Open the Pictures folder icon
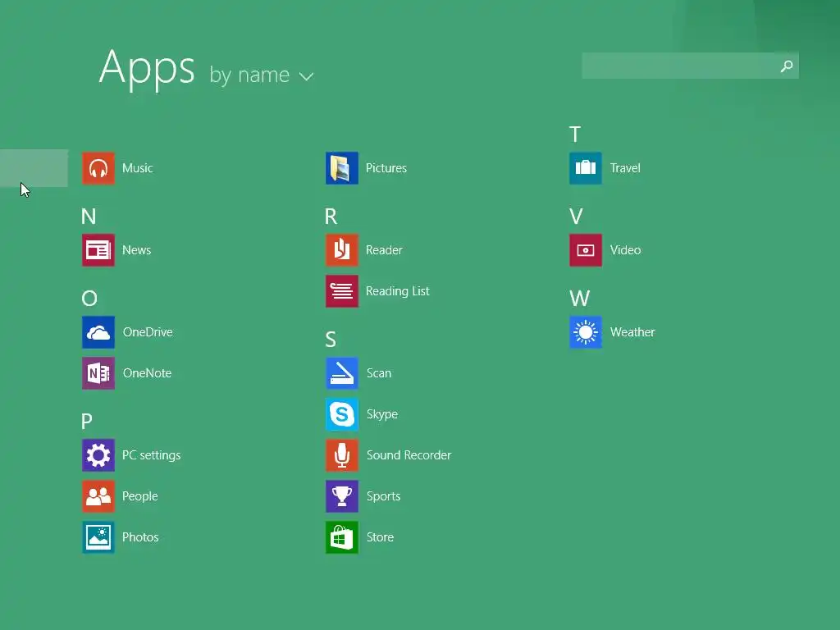This screenshot has width=840, height=630. click(x=342, y=168)
